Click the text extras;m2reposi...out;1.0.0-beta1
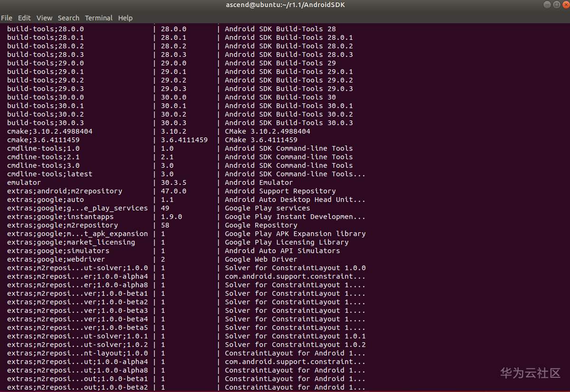 (x=77, y=379)
